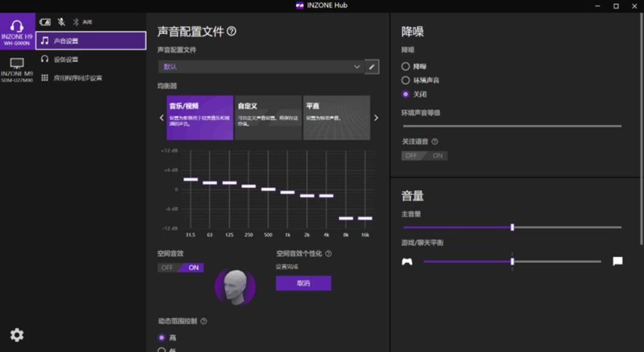The width and height of the screenshot is (644, 352).
Task: Select 关闭 off radio option
Action: [405, 94]
